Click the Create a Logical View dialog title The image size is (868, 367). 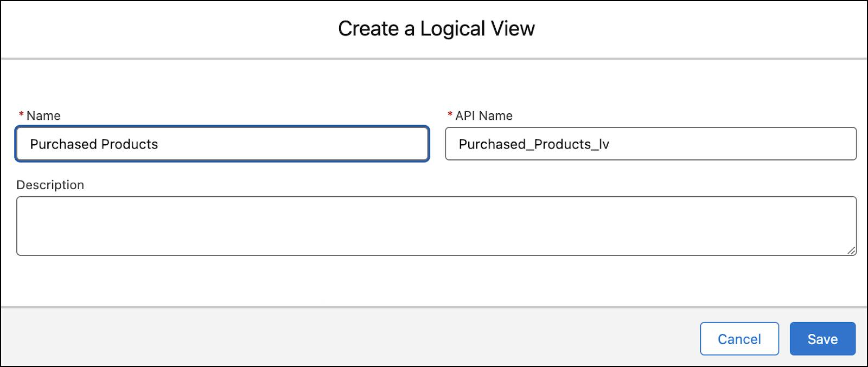point(436,28)
